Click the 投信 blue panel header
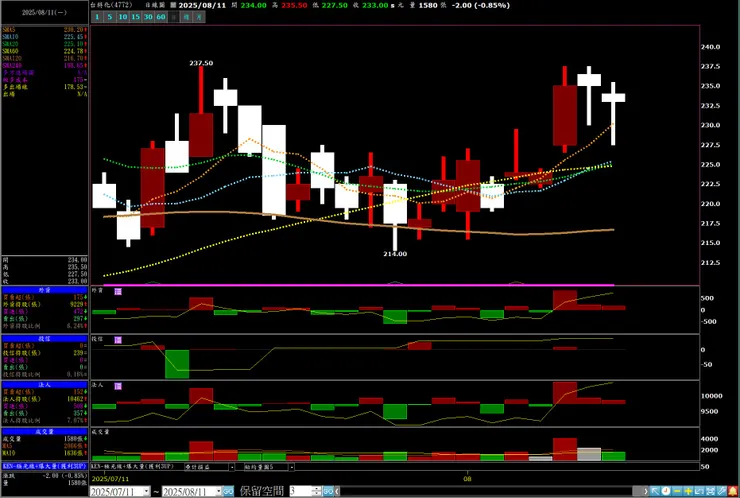 tap(44, 338)
